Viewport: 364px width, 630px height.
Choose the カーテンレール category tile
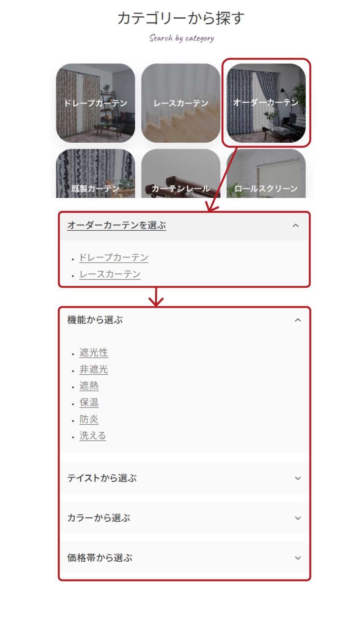click(181, 173)
